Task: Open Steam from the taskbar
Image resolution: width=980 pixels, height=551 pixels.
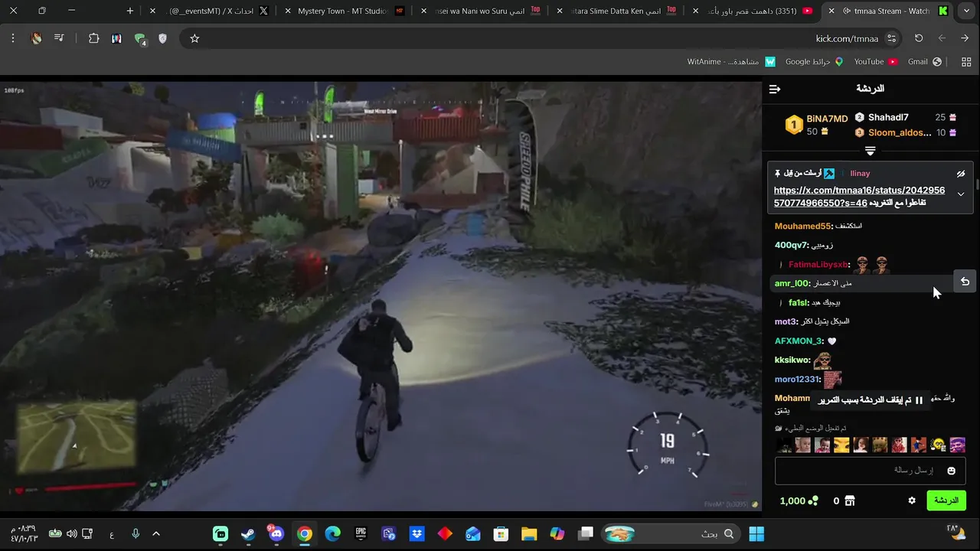Action: coord(248,533)
